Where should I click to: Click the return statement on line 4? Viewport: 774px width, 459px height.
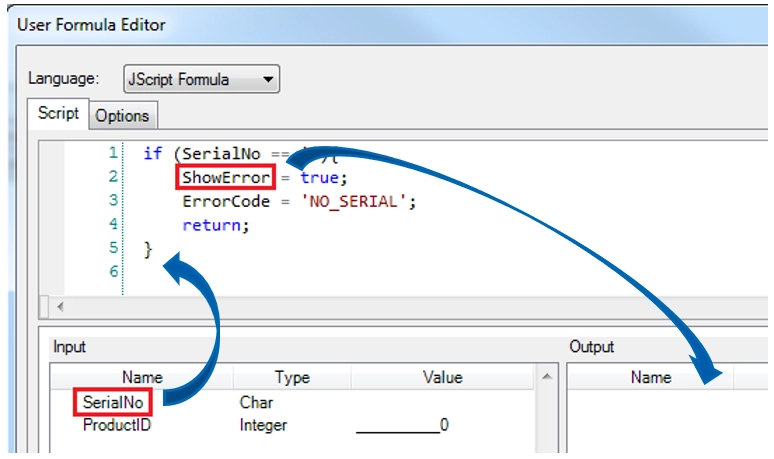(214, 225)
